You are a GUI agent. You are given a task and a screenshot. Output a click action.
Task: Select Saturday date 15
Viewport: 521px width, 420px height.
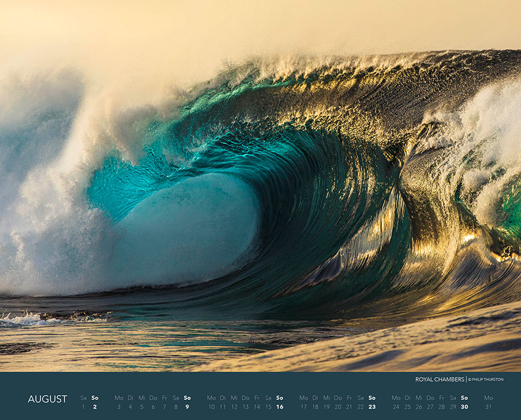pos(268,407)
